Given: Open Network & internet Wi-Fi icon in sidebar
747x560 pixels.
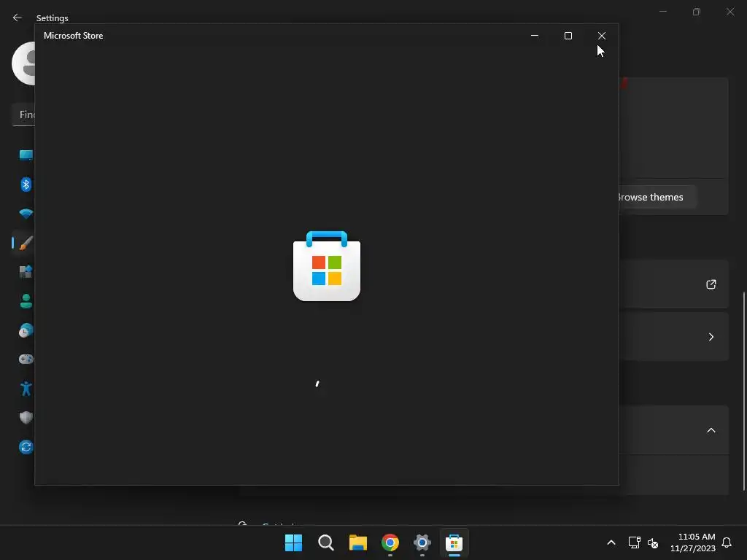Looking at the screenshot, I should [x=26, y=214].
